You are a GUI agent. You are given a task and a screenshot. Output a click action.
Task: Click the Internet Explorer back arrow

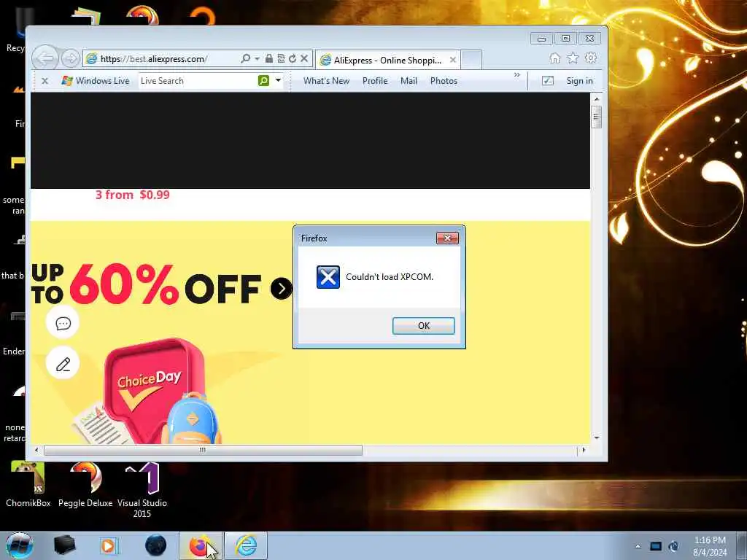[x=45, y=58]
